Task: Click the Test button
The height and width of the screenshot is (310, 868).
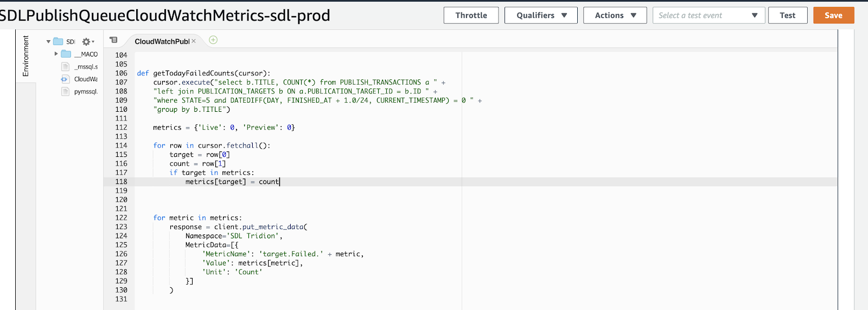Action: click(x=787, y=15)
